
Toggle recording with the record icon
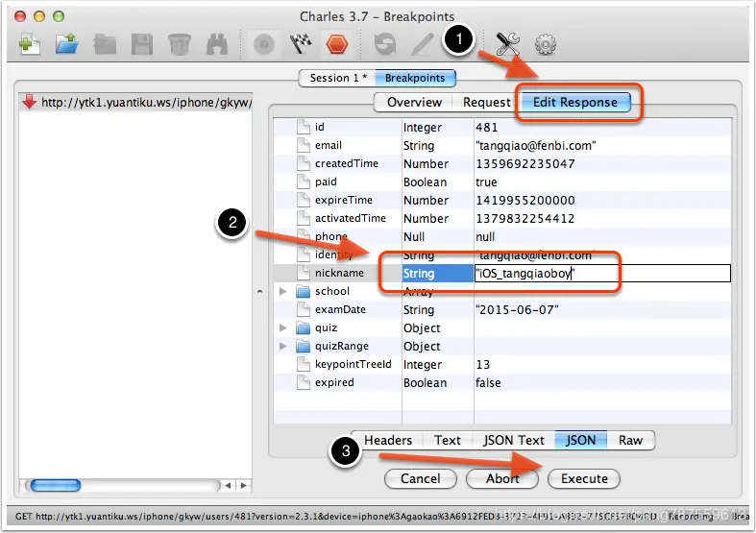click(x=264, y=45)
